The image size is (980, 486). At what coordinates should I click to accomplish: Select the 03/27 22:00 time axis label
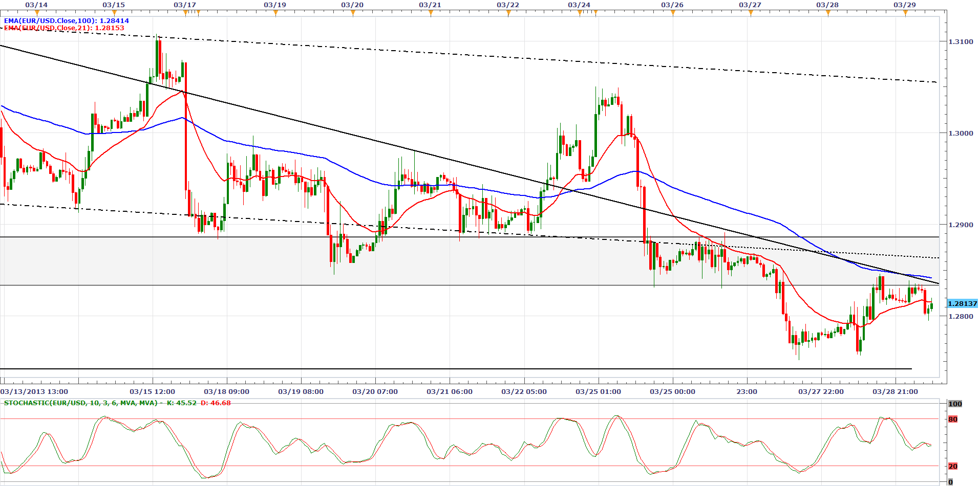821,392
